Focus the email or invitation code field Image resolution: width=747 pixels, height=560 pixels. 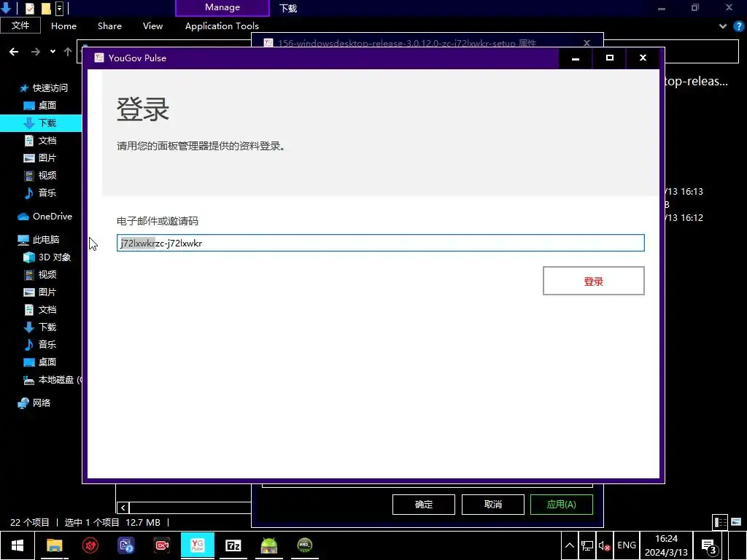[380, 243]
